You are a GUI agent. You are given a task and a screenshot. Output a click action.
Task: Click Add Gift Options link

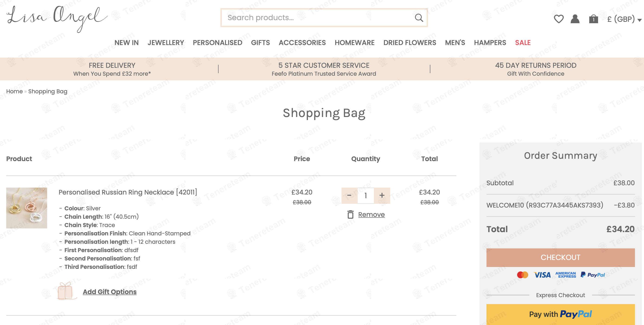pos(109,292)
